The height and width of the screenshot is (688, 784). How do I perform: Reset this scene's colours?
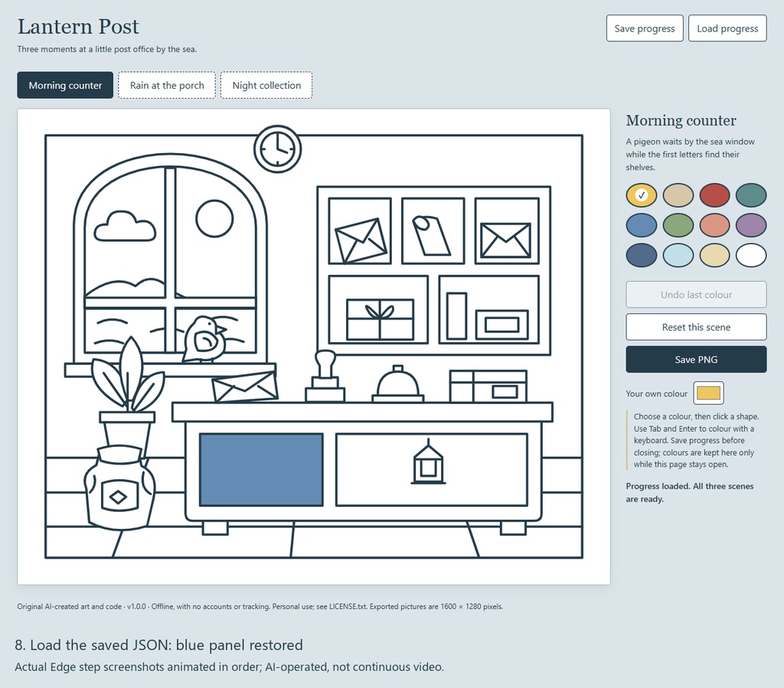696,327
